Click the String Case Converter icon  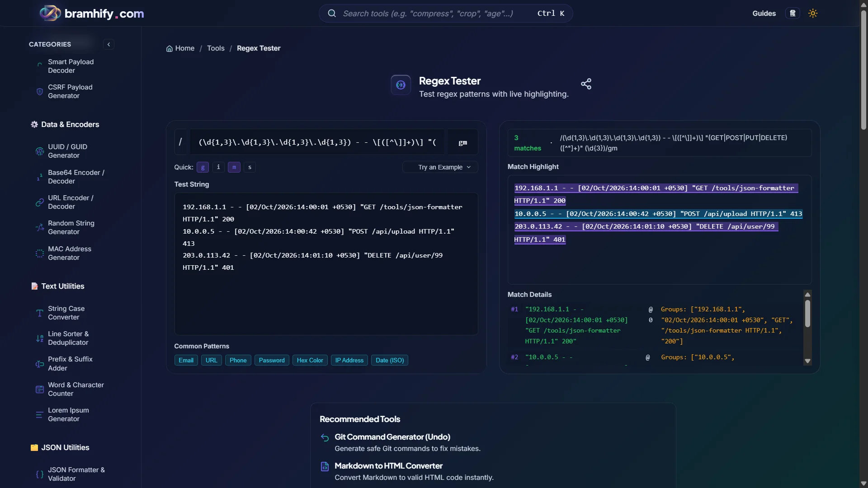40,313
